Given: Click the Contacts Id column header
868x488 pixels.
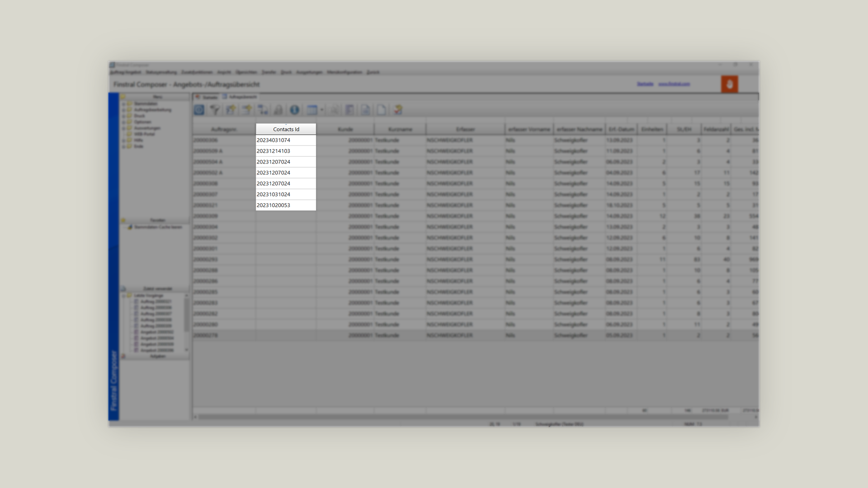Looking at the screenshot, I should point(286,129).
